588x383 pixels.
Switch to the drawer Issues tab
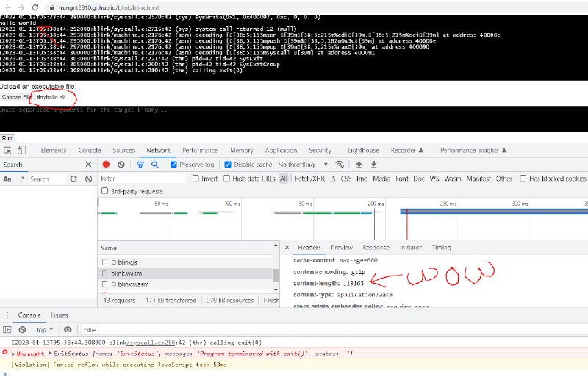point(60,315)
